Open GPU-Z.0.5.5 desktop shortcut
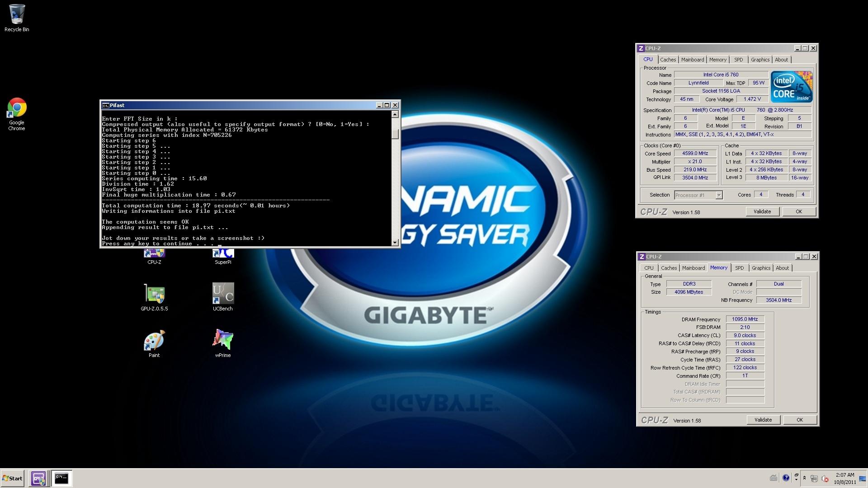 coord(154,297)
